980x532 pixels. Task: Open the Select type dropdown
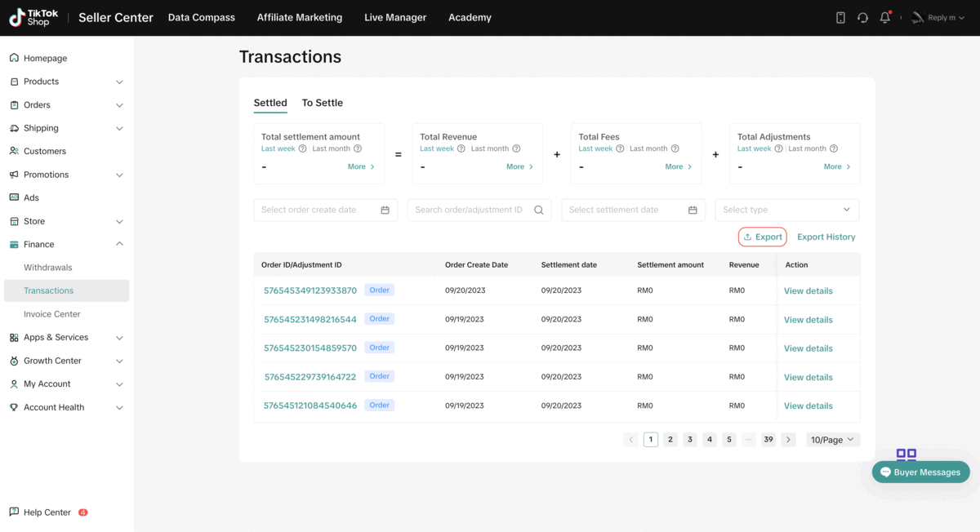(x=786, y=210)
